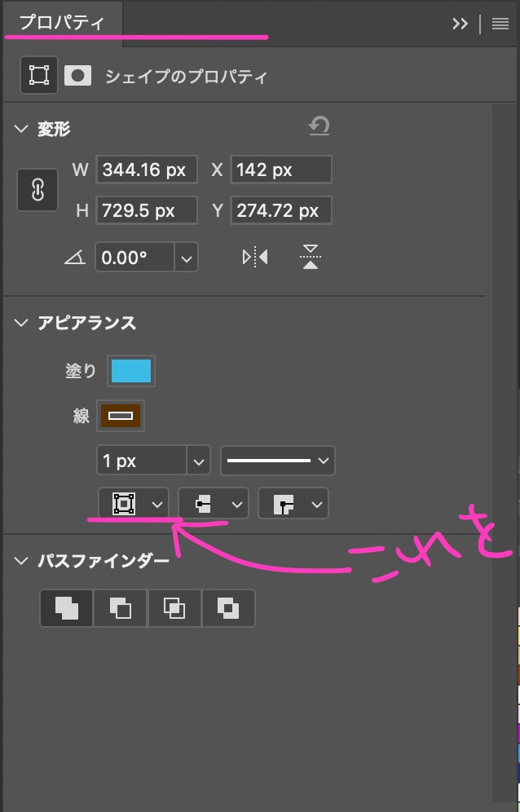Image resolution: width=520 pixels, height=812 pixels.
Task: Click the W width field
Action: 147,170
